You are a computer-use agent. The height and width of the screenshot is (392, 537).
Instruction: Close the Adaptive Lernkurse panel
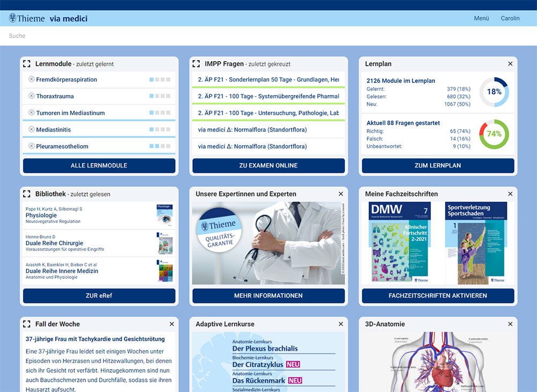(341, 324)
